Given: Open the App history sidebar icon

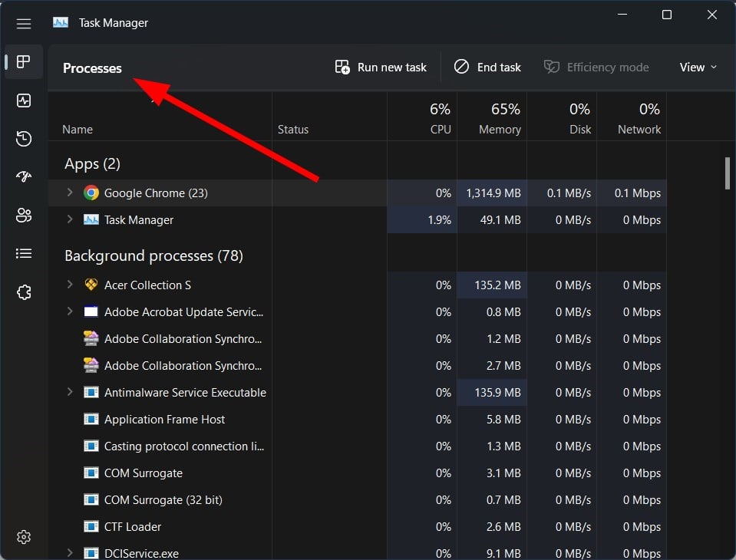Looking at the screenshot, I should pos(24,138).
